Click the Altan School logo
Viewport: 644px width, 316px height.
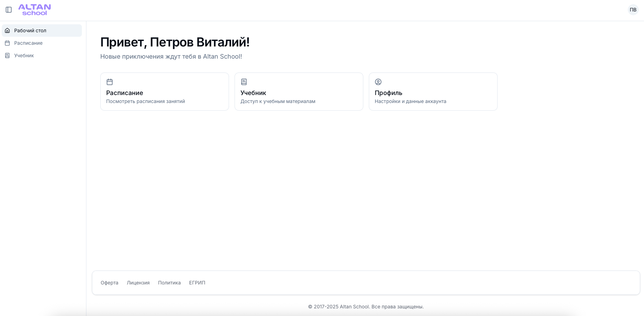tap(34, 10)
